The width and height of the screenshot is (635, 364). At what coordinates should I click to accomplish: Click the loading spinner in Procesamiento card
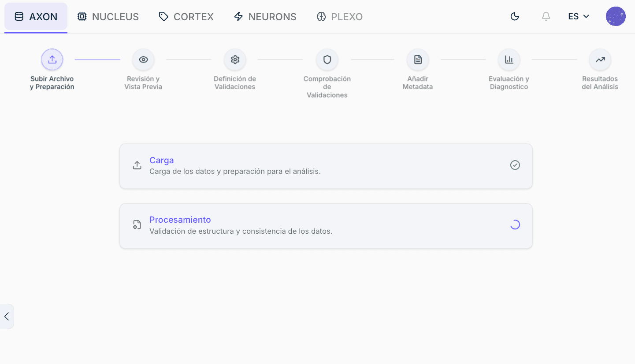515,224
